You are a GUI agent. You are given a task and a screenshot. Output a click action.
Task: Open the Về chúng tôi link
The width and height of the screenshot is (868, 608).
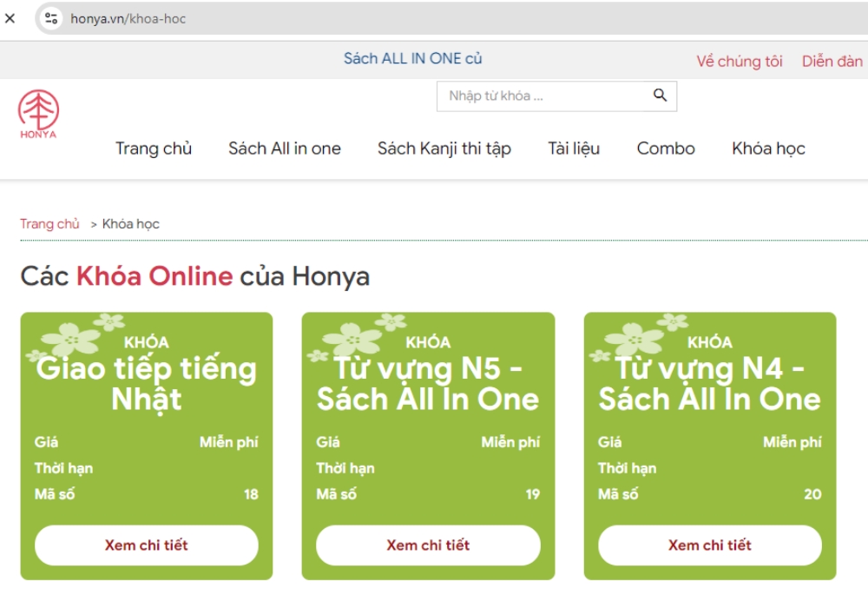pyautogui.click(x=739, y=61)
